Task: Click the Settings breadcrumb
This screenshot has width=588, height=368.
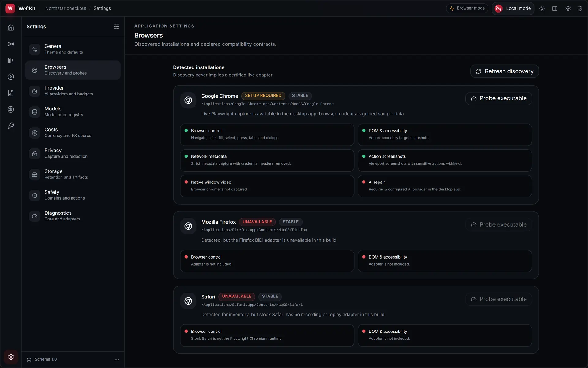Action: pos(102,8)
